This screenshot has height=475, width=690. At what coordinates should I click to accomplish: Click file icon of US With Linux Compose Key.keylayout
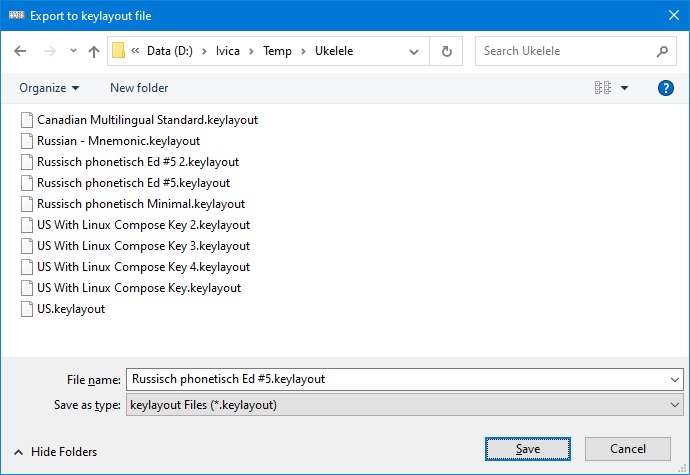[27, 288]
